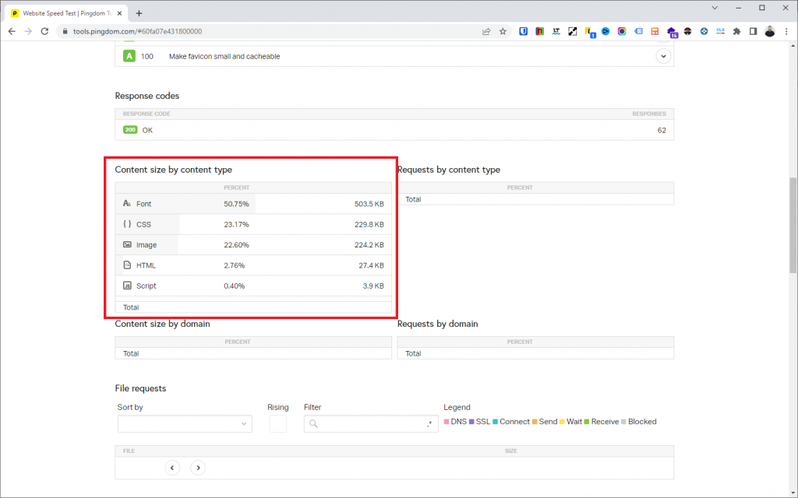Reload the Pingdom page

(45, 31)
